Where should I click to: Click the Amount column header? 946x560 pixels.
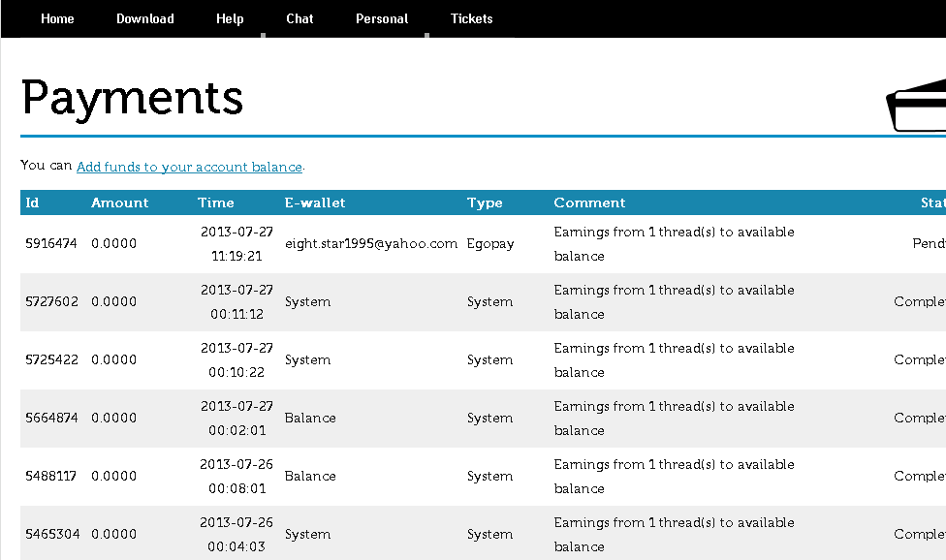120,202
